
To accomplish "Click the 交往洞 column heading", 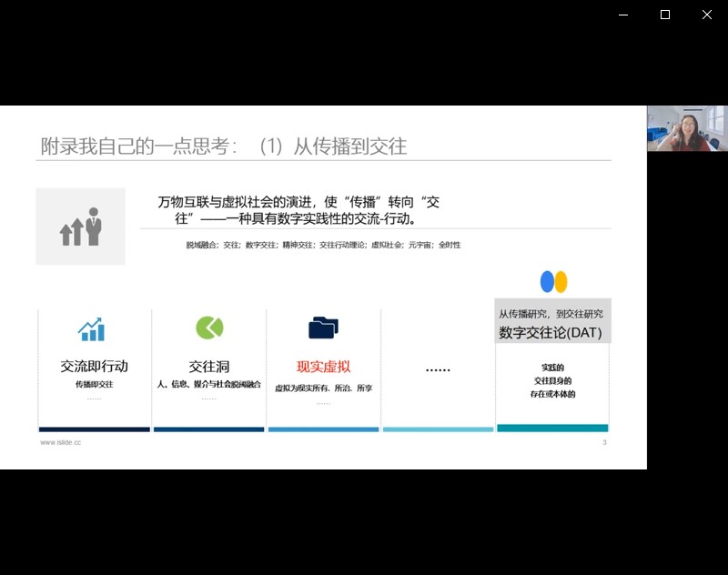I will point(209,367).
